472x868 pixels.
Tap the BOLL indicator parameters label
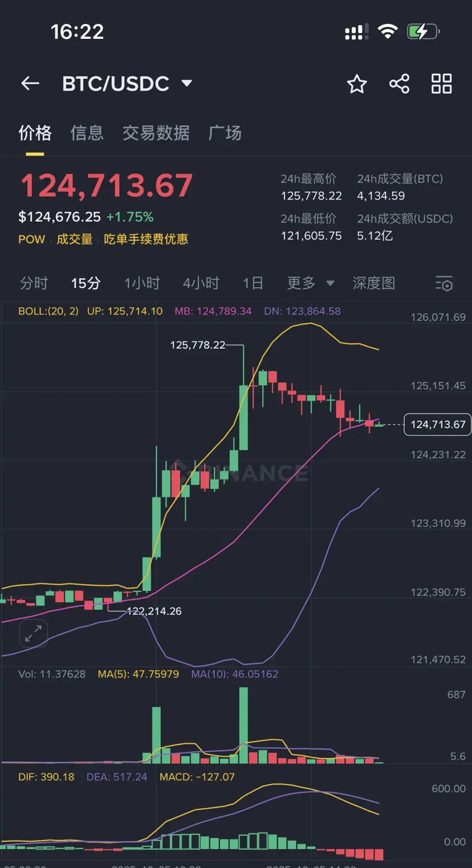48,311
